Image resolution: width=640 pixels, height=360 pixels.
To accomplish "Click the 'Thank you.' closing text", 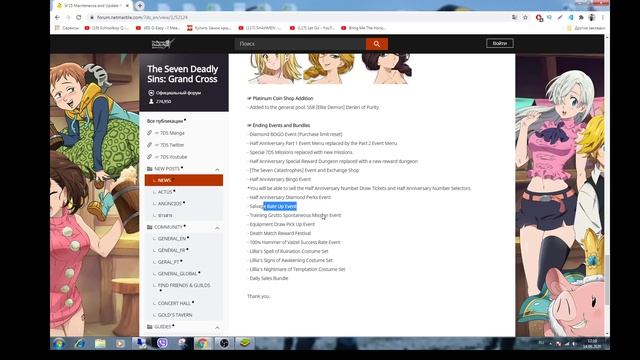I will click(259, 296).
